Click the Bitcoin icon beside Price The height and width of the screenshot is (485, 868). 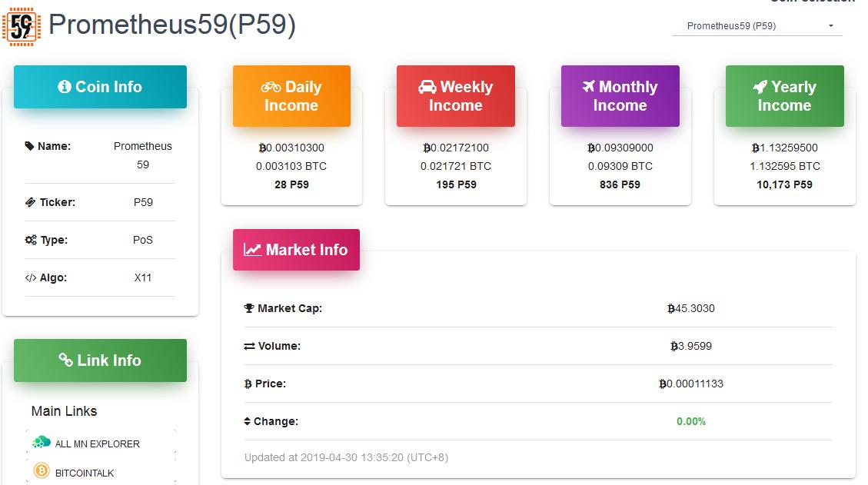point(247,384)
